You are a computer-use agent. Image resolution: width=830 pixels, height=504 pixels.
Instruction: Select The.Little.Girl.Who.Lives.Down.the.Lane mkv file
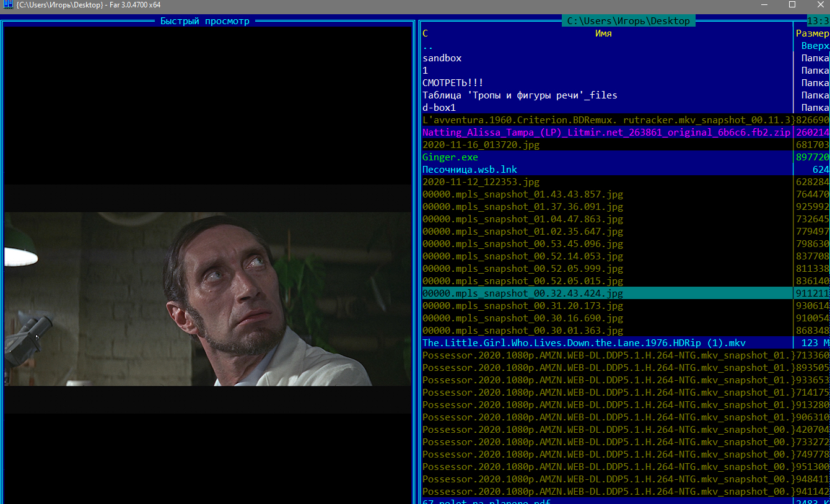[x=583, y=343]
